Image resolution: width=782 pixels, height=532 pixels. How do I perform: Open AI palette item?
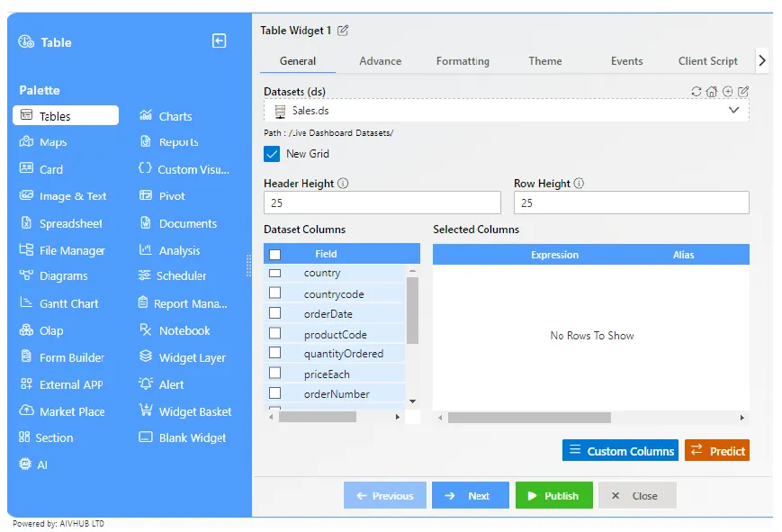click(x=33, y=464)
